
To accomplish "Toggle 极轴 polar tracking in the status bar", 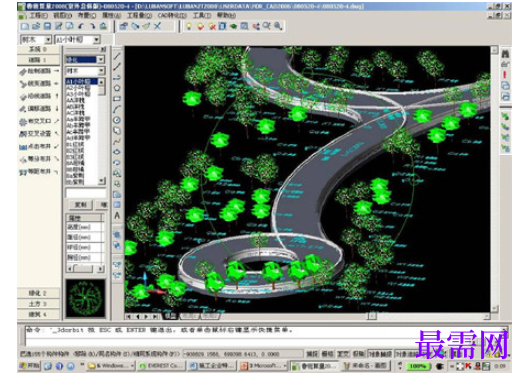I will 359,353.
